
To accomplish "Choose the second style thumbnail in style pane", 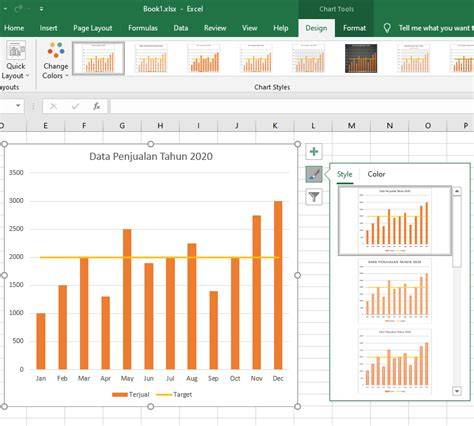I will coord(395,291).
